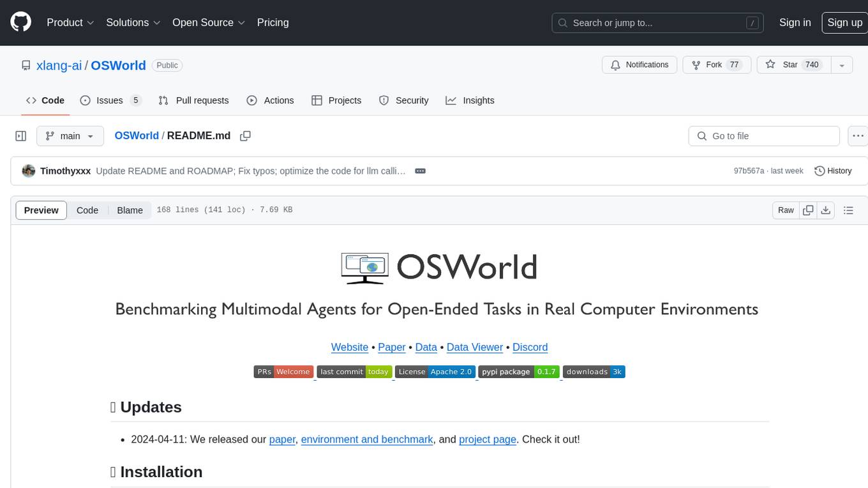Click the repository icon beside xlang-ai

click(26, 65)
